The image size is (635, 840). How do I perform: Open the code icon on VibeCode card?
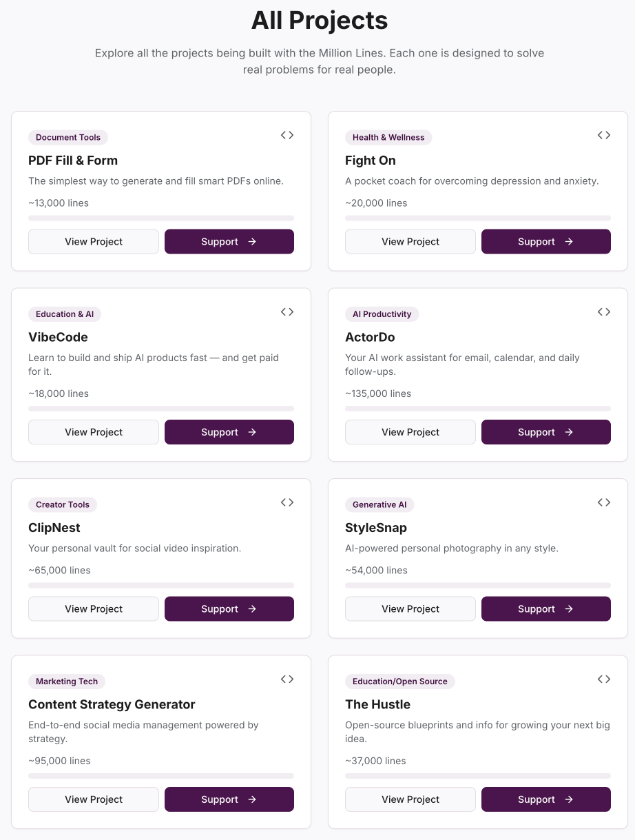[287, 312]
